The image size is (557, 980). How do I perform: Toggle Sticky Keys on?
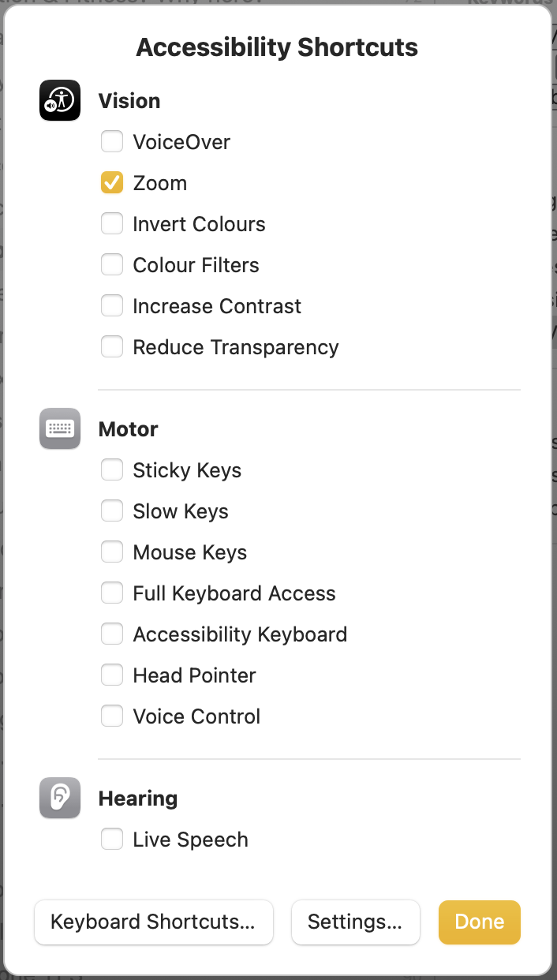pos(112,470)
